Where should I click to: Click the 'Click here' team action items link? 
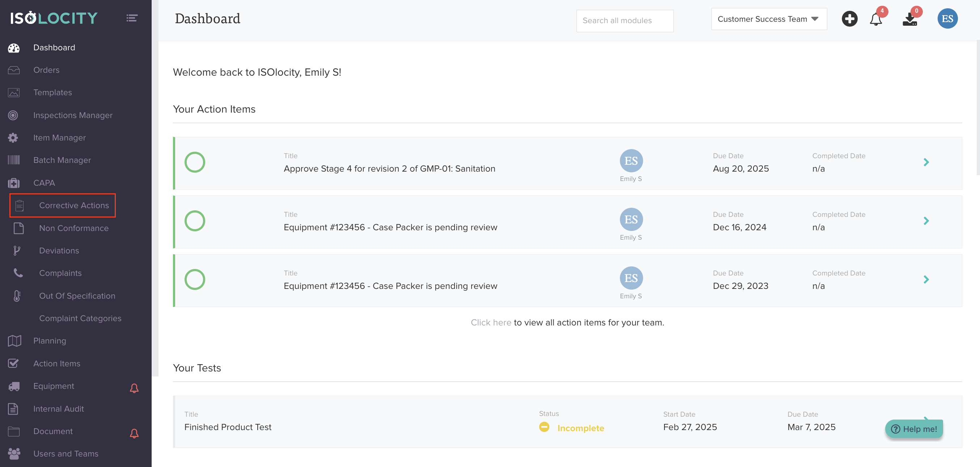pyautogui.click(x=491, y=322)
